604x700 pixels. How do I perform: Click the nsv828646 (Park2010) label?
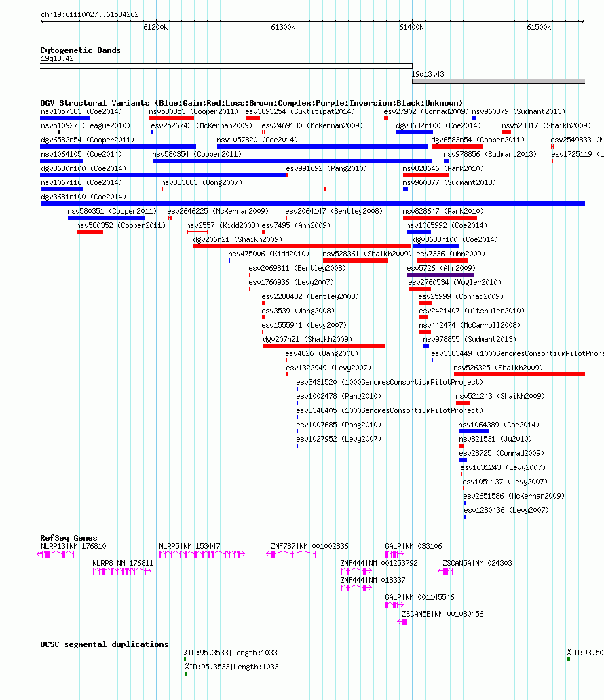(443, 169)
